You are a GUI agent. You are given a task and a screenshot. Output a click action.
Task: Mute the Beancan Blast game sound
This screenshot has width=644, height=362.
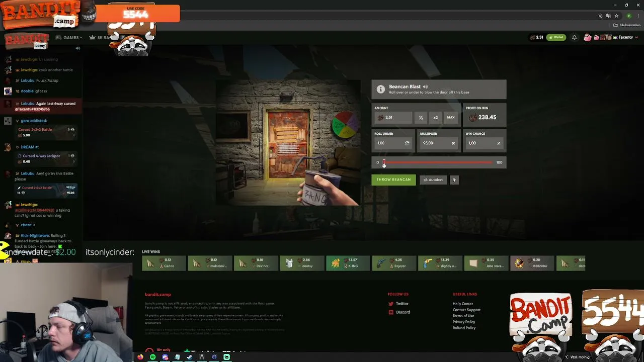tap(425, 87)
